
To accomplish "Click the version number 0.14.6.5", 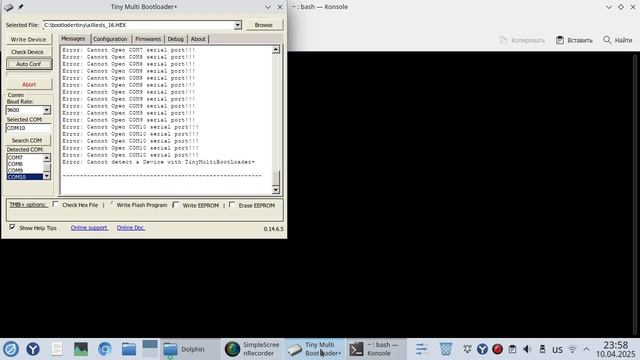I will (x=273, y=229).
